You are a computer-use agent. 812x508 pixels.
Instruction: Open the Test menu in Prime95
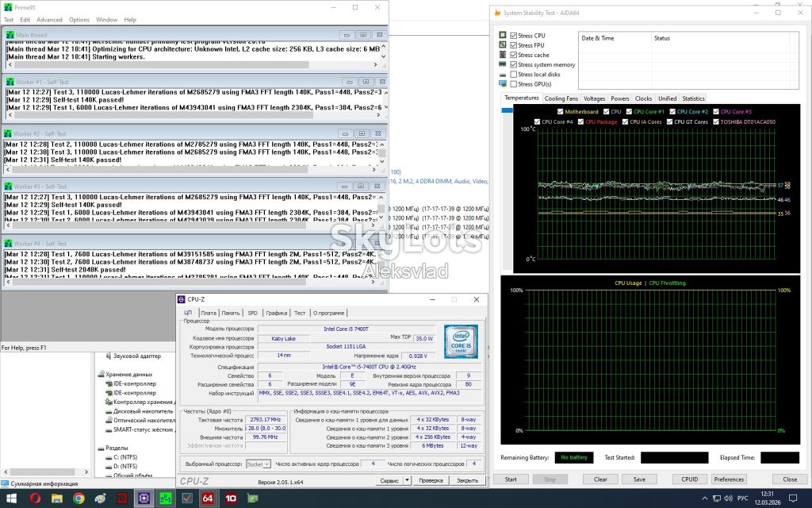click(x=9, y=20)
